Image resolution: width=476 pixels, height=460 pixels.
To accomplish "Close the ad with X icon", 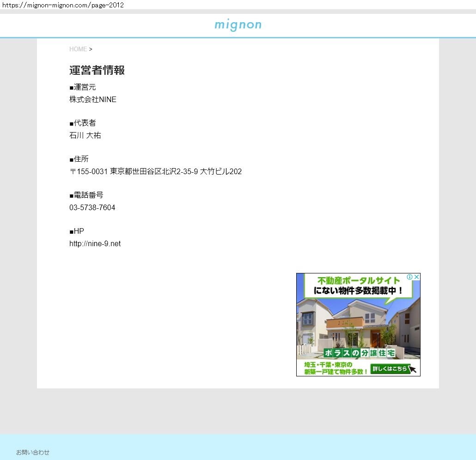I will pyautogui.click(x=417, y=277).
